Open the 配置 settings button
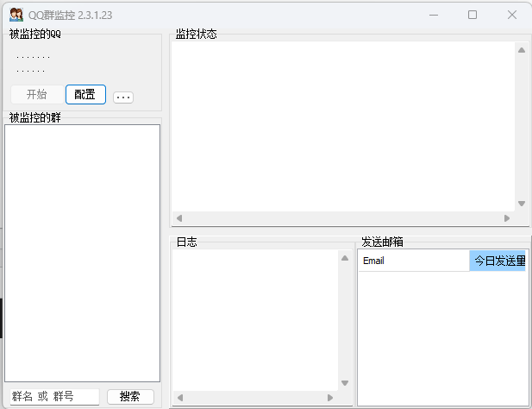Screen dimensions: 532x409 (x=85, y=95)
